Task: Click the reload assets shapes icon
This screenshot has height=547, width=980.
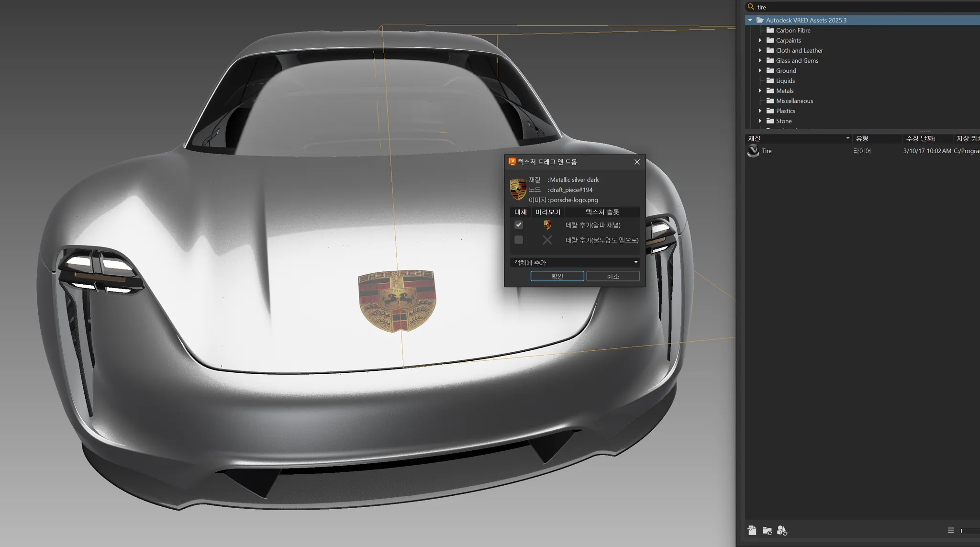Action: [x=782, y=530]
